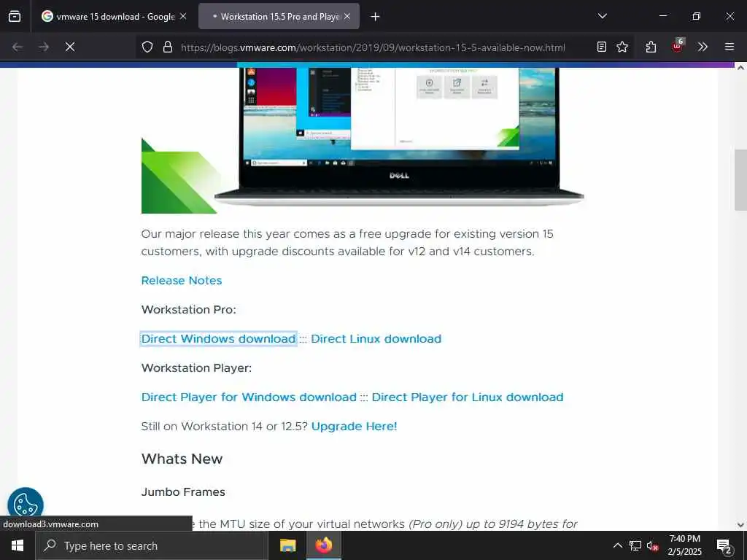Screen dimensions: 747x560
Task: Open the Firefox application hamburger menu
Action: [x=729, y=47]
